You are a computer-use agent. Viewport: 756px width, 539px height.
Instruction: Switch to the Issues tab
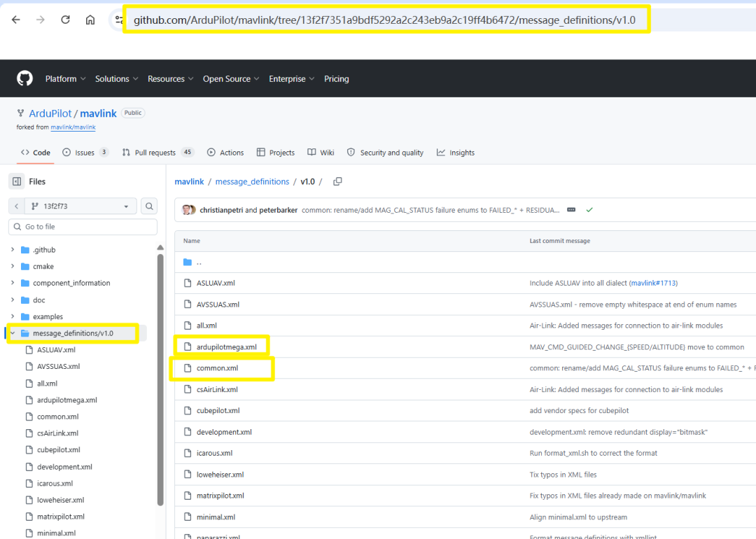85,153
